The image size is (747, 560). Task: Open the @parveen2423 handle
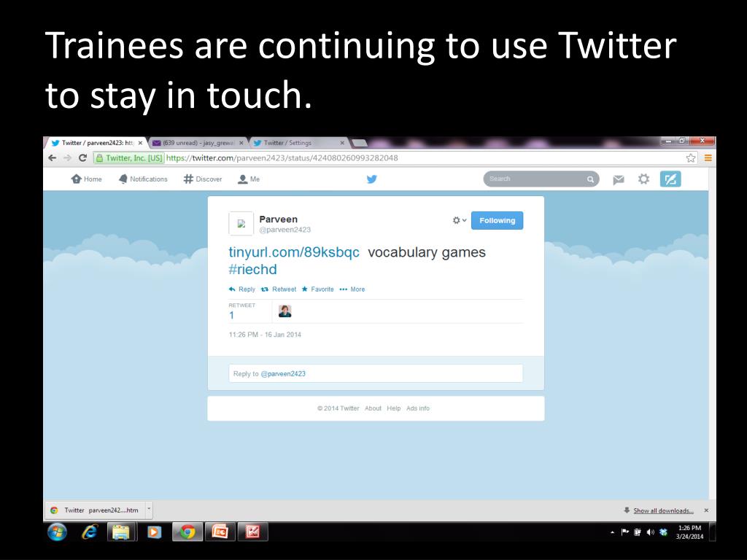[x=285, y=230]
